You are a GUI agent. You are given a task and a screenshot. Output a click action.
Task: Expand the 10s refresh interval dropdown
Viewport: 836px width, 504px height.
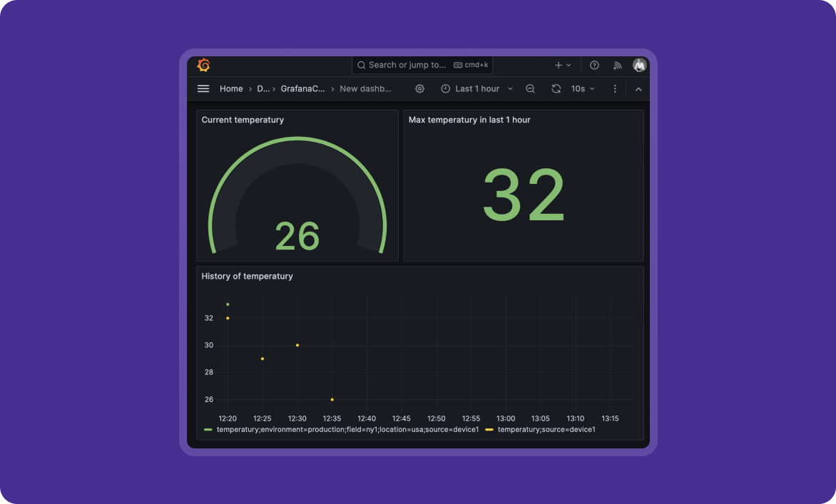(583, 88)
